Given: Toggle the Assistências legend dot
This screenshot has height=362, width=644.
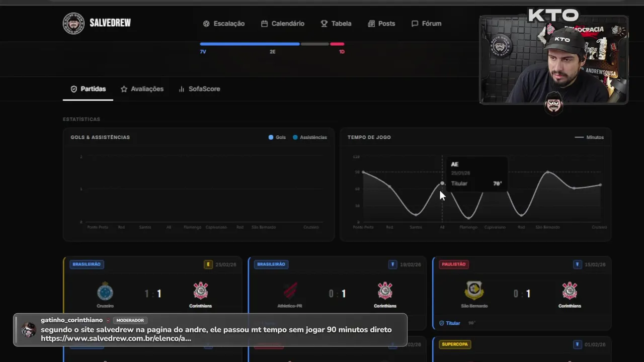Looking at the screenshot, I should pos(295,137).
